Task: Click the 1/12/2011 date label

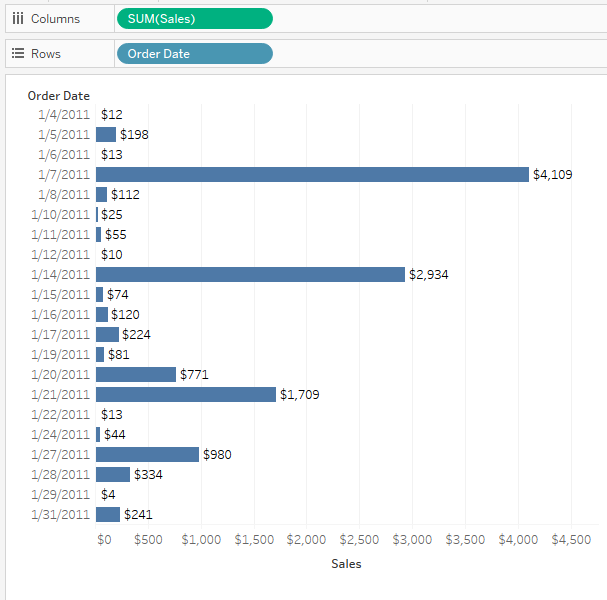Action: pos(60,255)
